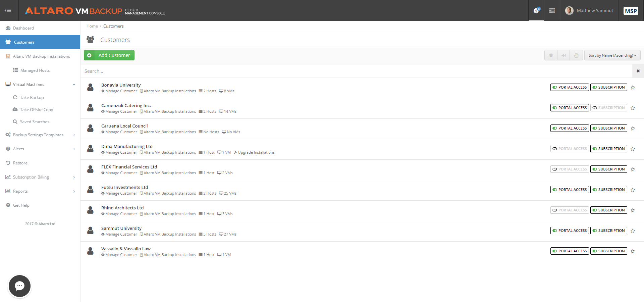Click the Bonavia University avatar icon
Viewport: 644px width, 302px height.
coord(90,87)
